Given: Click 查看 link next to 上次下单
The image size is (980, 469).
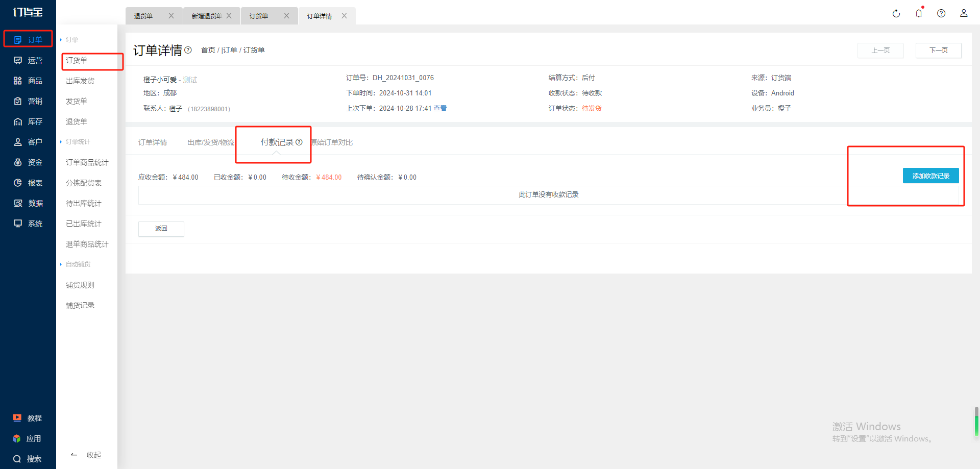Looking at the screenshot, I should tap(440, 108).
